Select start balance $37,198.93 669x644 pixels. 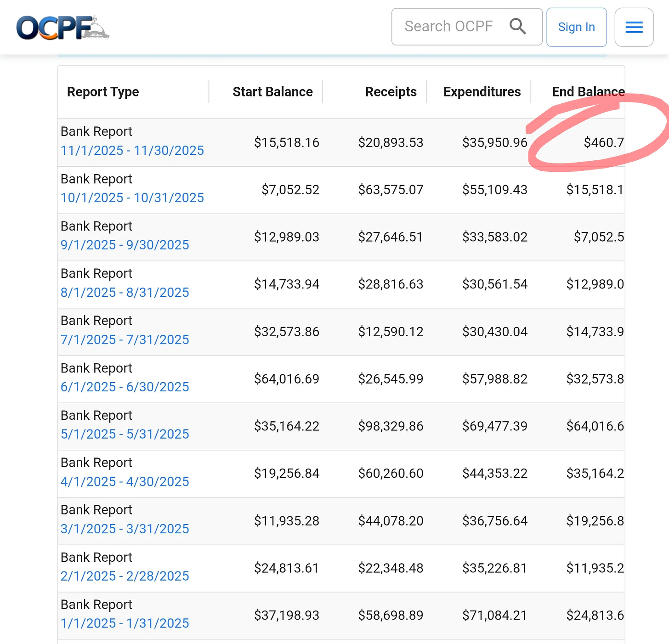(287, 616)
